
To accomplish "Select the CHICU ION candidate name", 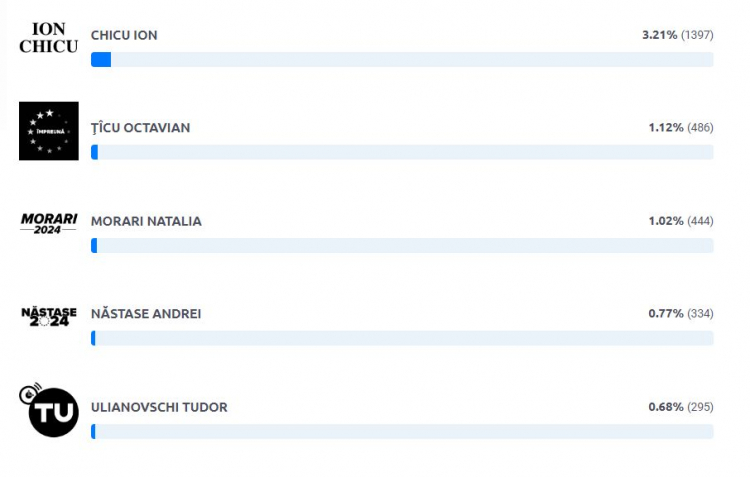I will coord(124,35).
